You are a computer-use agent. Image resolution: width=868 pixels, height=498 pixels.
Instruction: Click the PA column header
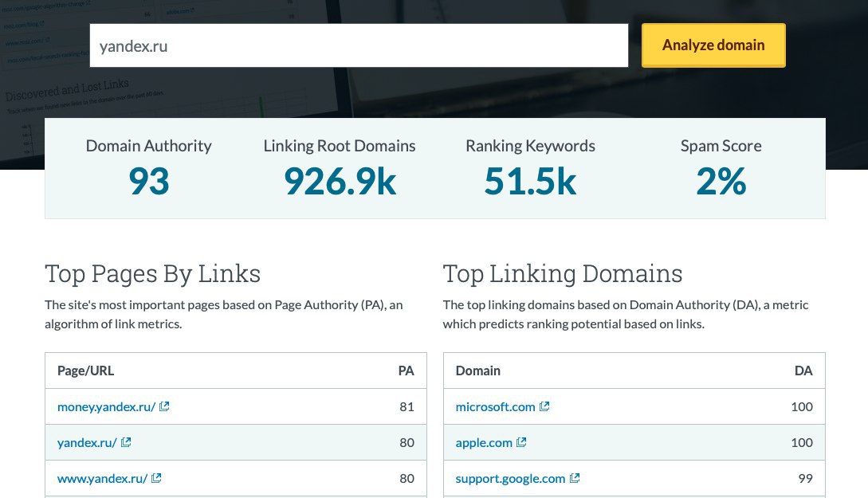(x=406, y=371)
